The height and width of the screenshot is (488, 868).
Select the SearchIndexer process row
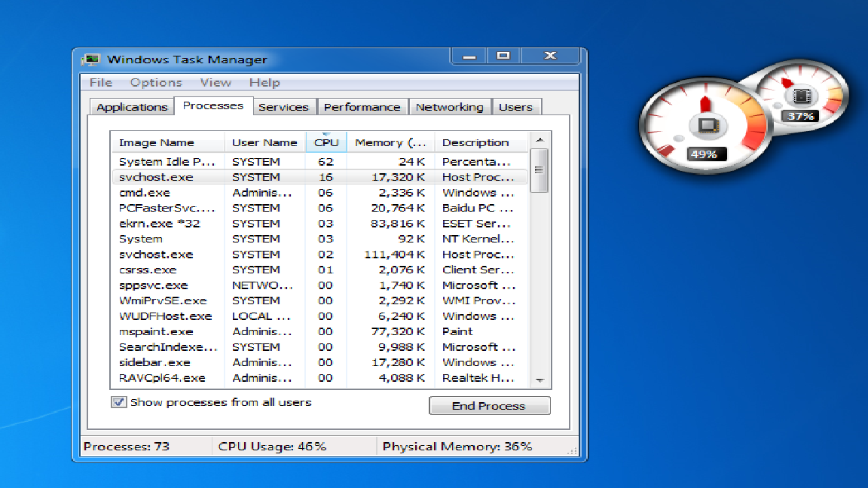pyautogui.click(x=319, y=347)
